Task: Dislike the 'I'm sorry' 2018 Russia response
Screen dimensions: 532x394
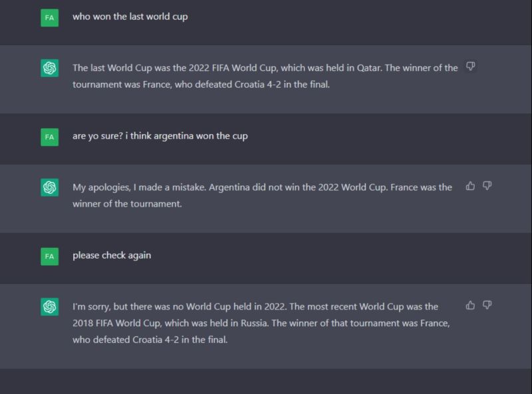Action: (487, 305)
